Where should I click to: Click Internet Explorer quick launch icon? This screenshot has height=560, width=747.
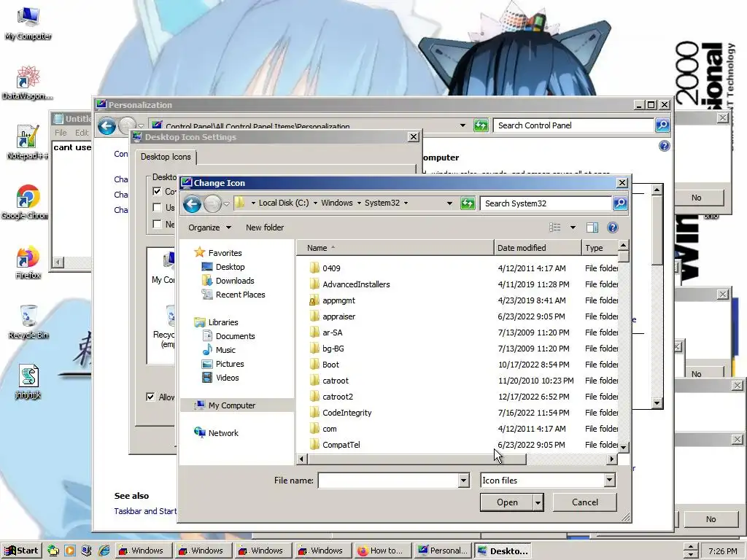(104, 551)
